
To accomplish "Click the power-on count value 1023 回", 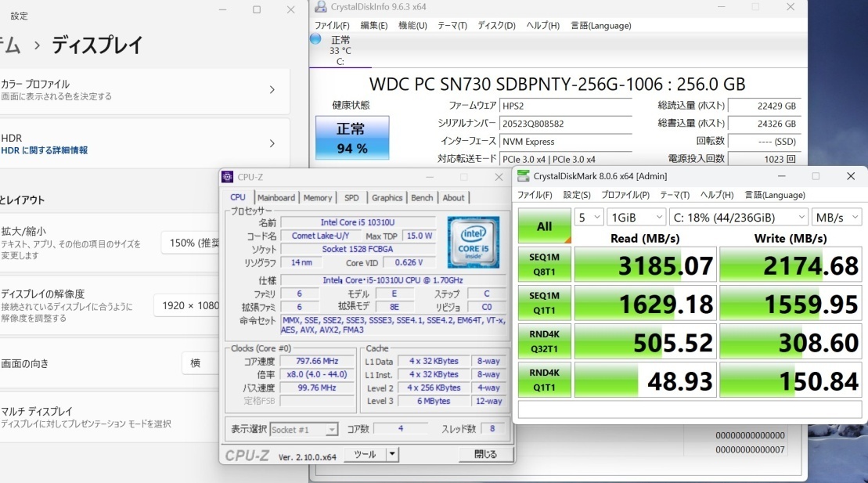I will point(765,159).
